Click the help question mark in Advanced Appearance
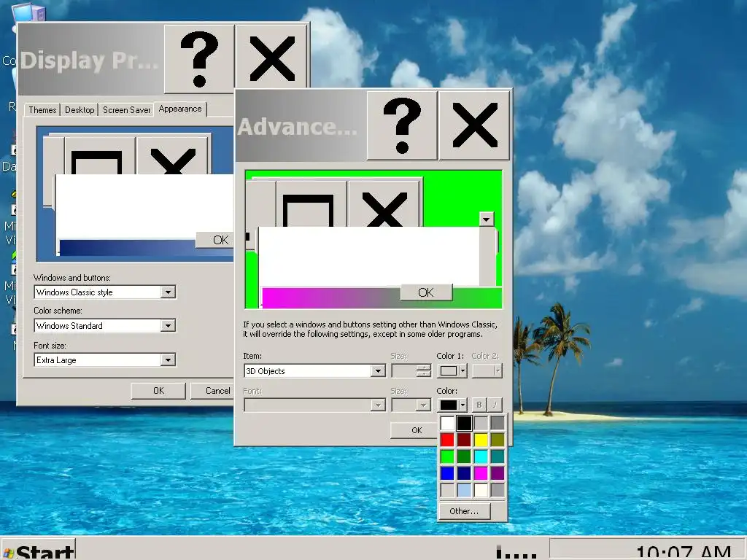 [402, 125]
